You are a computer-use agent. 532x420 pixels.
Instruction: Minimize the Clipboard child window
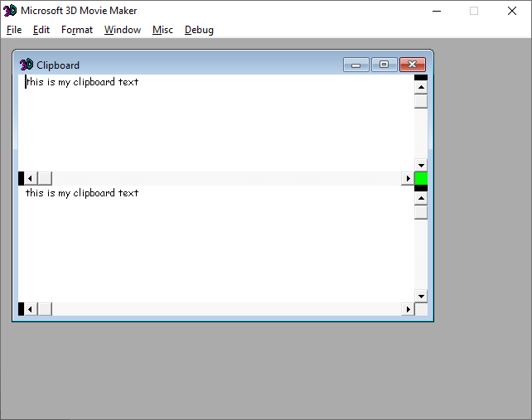point(356,65)
